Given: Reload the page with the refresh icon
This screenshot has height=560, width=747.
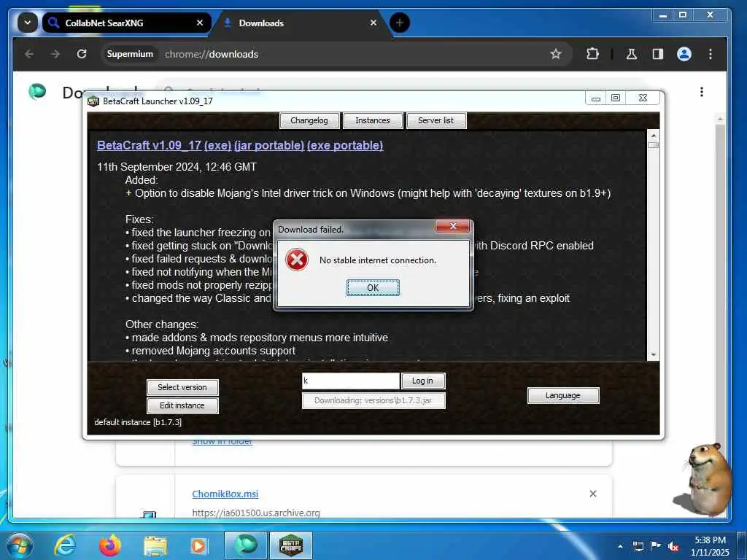Looking at the screenshot, I should click(x=82, y=54).
